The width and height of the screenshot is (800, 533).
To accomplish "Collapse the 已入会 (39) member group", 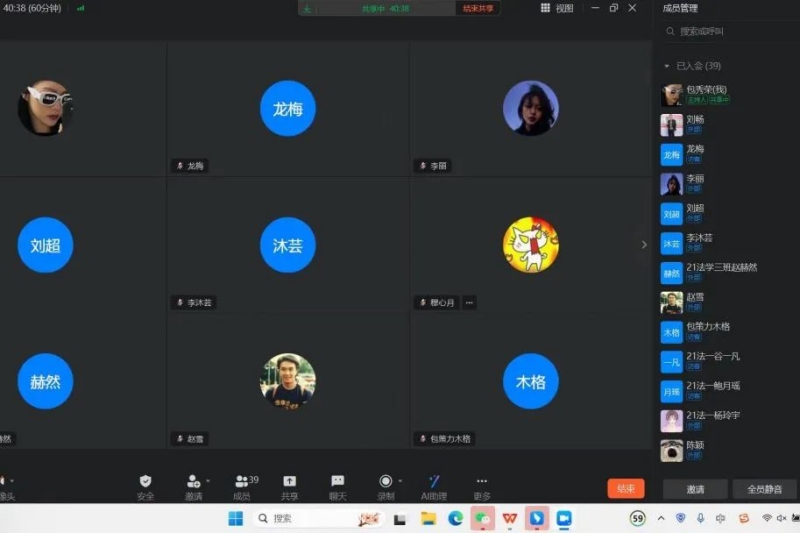I will 667,66.
